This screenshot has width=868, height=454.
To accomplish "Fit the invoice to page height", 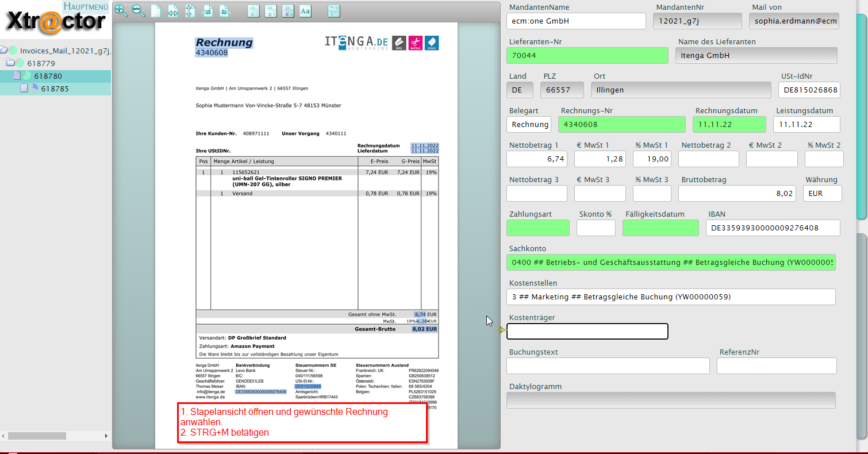I will pos(190,10).
